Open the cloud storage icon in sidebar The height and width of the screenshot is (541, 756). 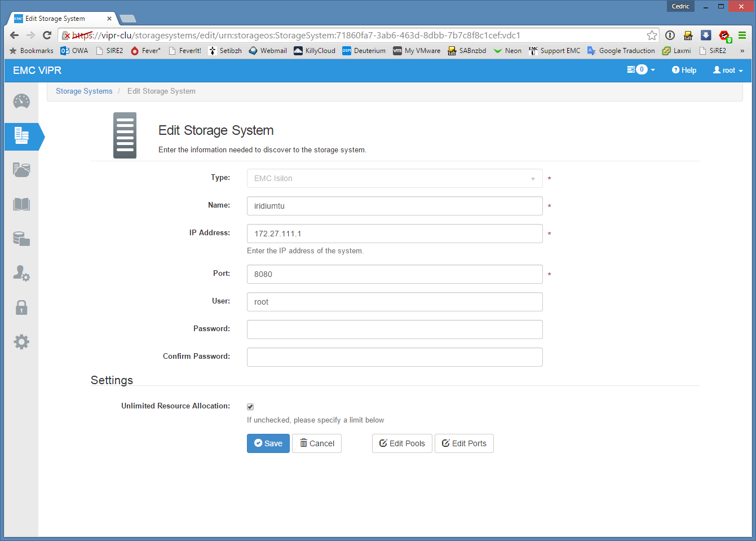tap(21, 170)
